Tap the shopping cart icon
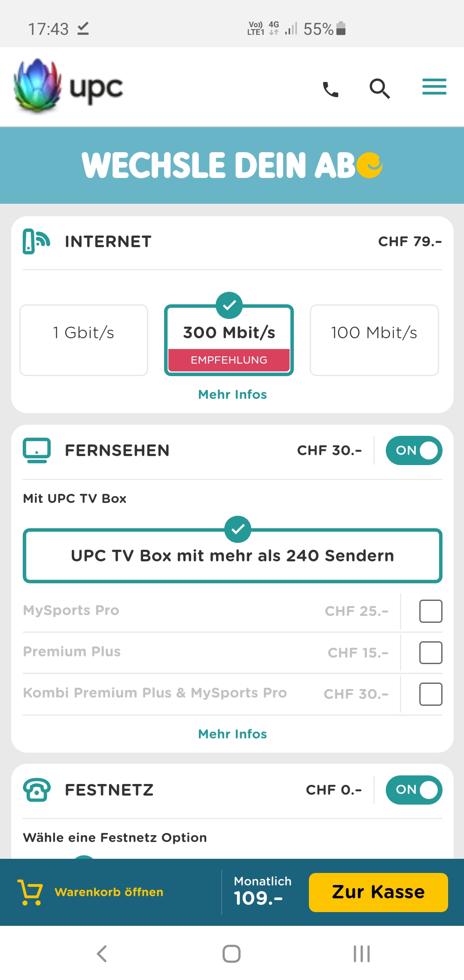This screenshot has width=464, height=980. pyautogui.click(x=30, y=892)
